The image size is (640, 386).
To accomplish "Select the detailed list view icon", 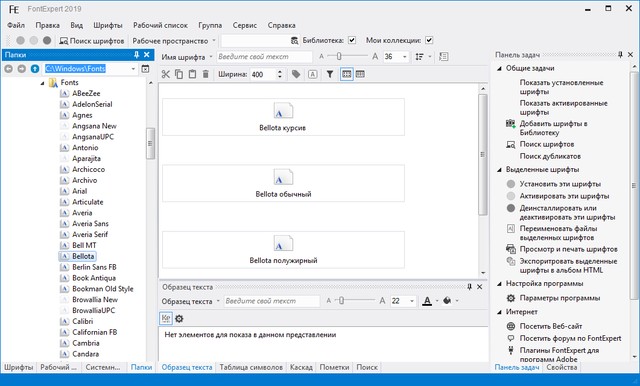I will (360, 74).
